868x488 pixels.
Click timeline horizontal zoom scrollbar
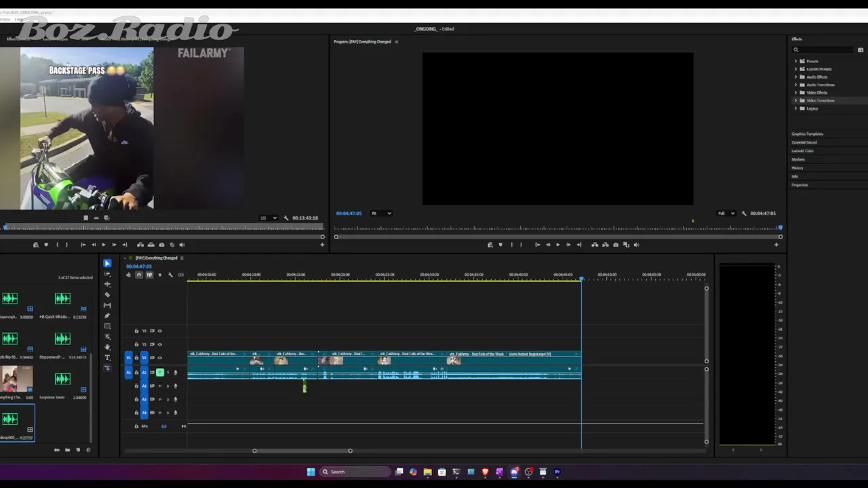click(x=302, y=451)
